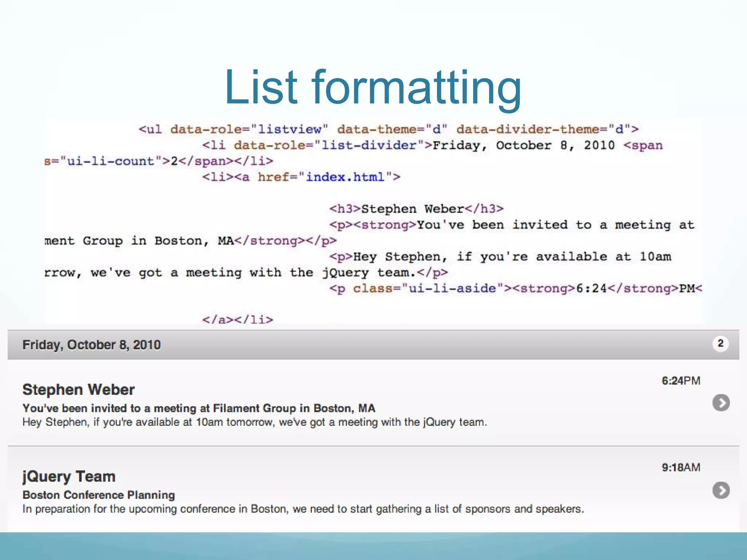
Task: Click the closing </a></li> code line
Action: (237, 320)
